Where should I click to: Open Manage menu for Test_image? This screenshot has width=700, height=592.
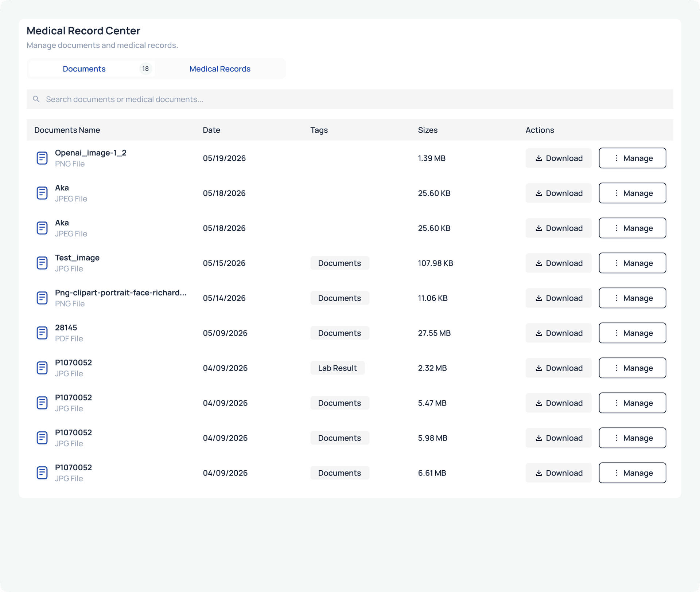tap(633, 263)
